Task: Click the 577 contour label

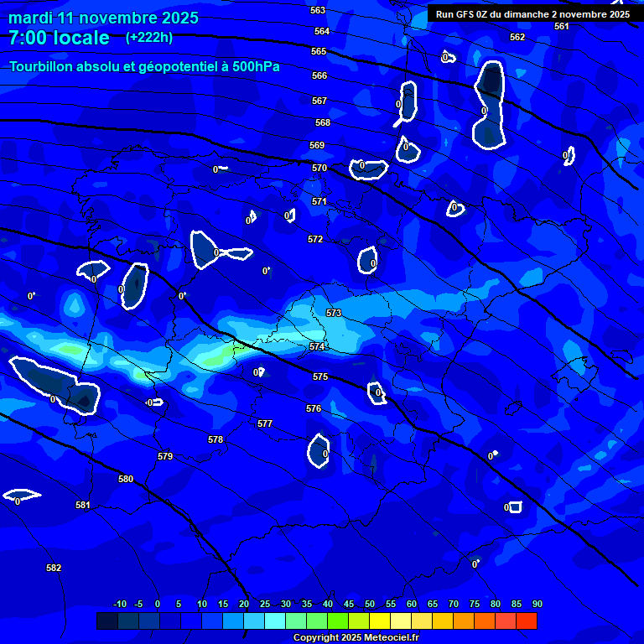Action: click(265, 423)
